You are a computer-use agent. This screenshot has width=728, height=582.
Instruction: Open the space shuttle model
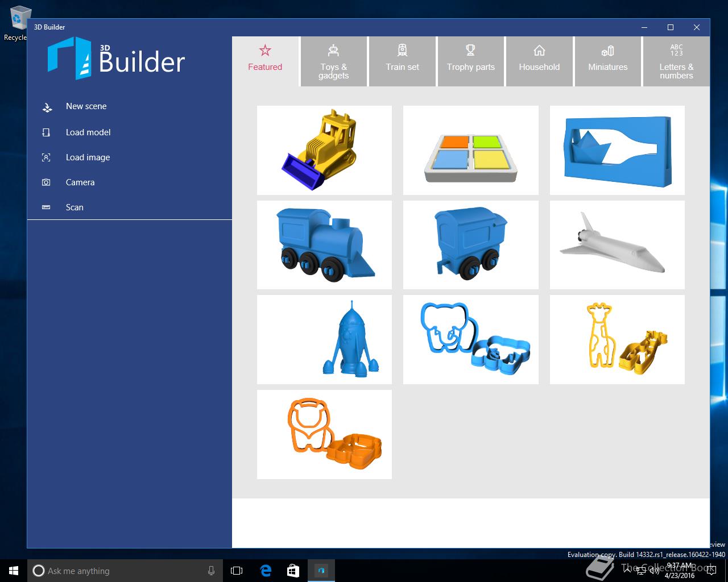[617, 245]
